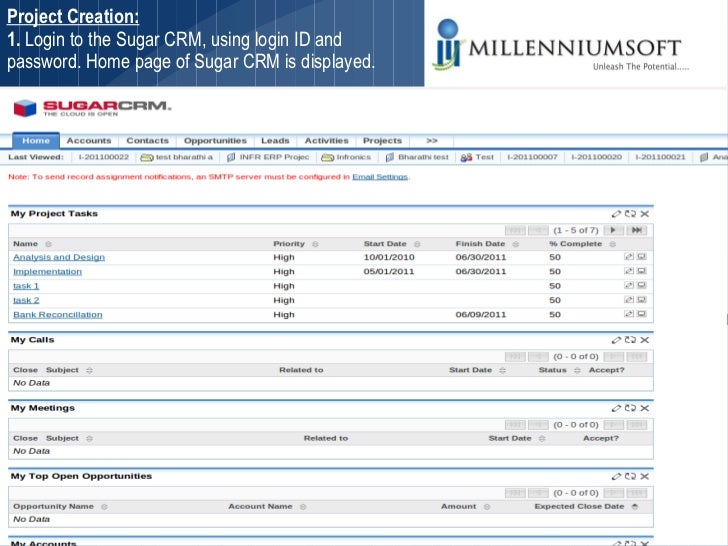Viewport: 728px width, 546px height.
Task: View details icon for task 2 row
Action: 642,300
